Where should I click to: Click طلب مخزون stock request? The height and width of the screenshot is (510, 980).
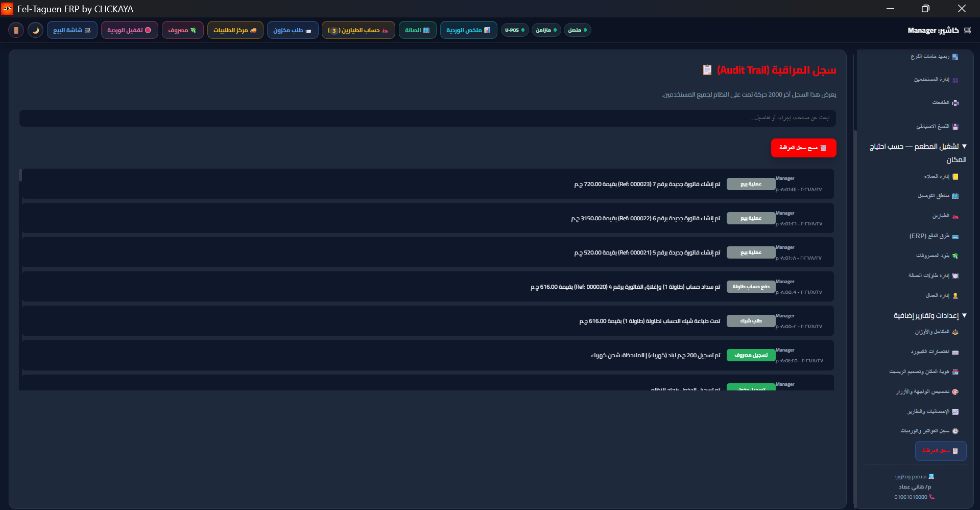point(293,30)
